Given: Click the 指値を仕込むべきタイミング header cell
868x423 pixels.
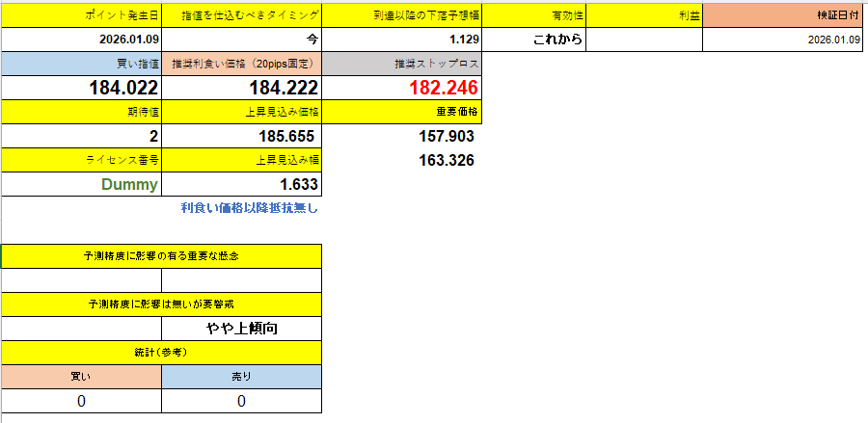Looking at the screenshot, I should 241,15.
